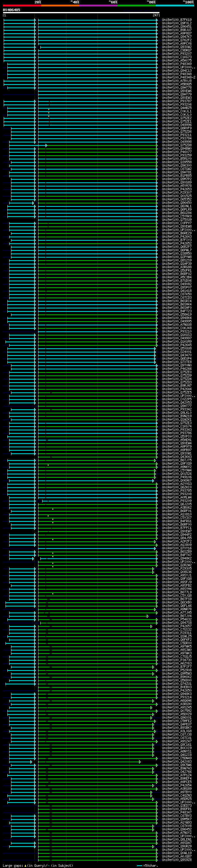The image size is (197, 868).
Task: Select hit label UniRef100_A7NUU8
Action: point(177,325)
